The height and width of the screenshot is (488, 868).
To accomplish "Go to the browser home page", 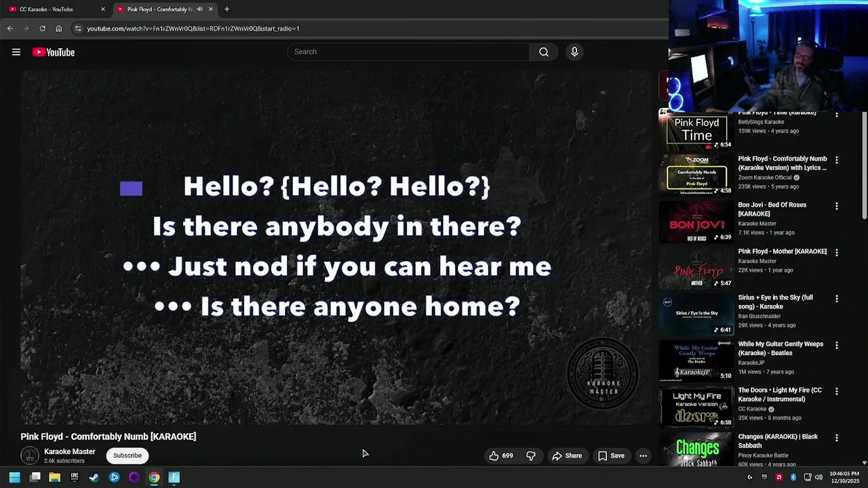I will pos(58,28).
